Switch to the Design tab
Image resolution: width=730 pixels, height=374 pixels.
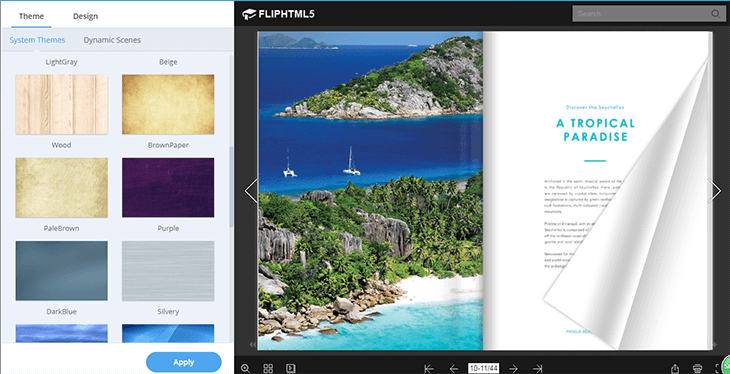click(x=85, y=16)
